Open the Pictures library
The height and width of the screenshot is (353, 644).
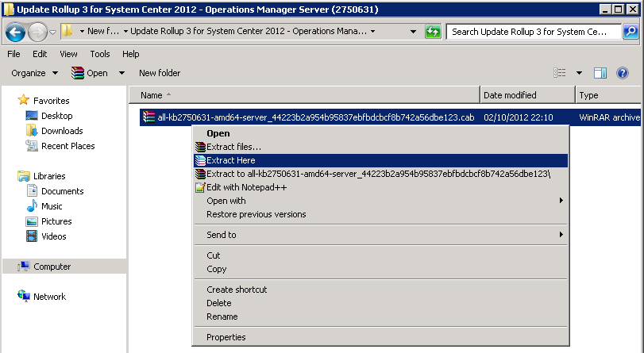(x=56, y=221)
